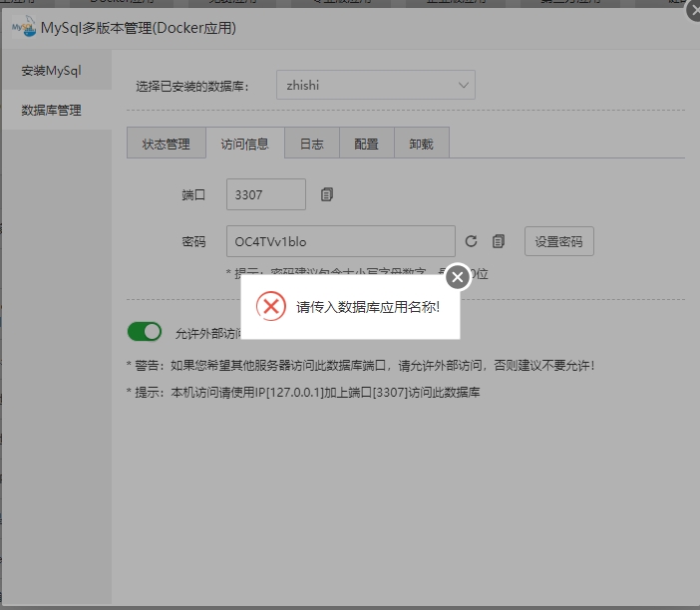Viewport: 700px width, 610px height.
Task: Open the installed database dropdown showing zhishi
Action: point(376,85)
